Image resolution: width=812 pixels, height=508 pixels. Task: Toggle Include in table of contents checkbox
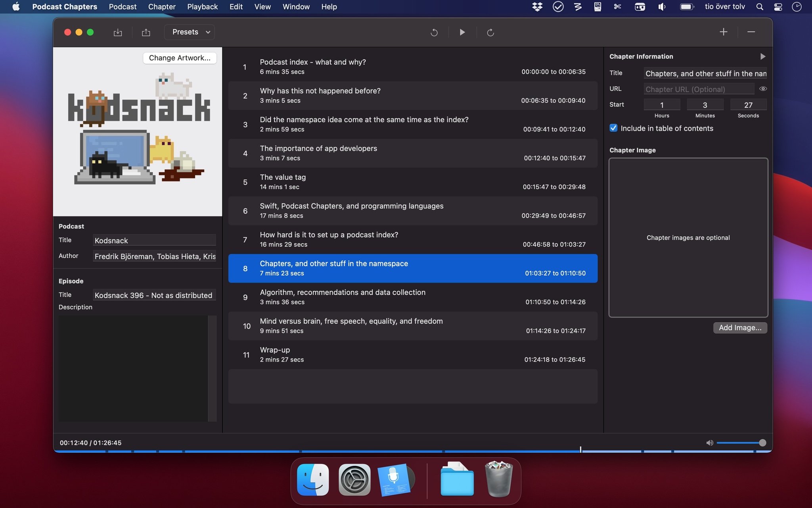tap(613, 128)
